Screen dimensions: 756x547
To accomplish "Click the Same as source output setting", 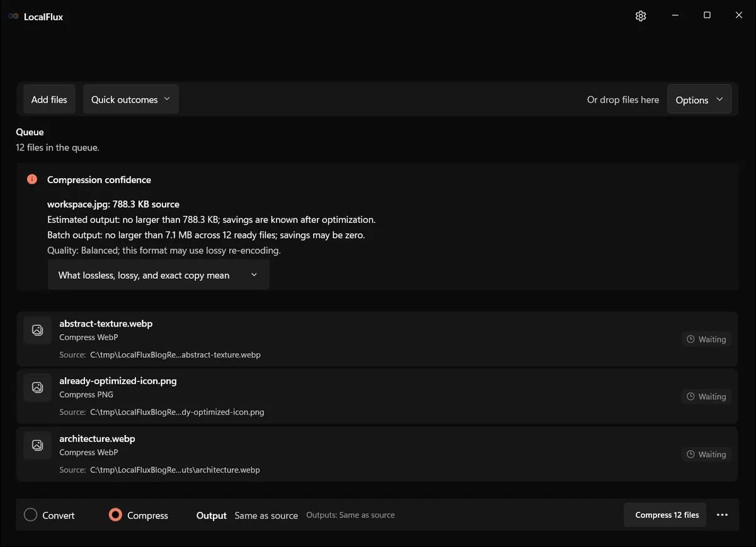I will tap(266, 516).
